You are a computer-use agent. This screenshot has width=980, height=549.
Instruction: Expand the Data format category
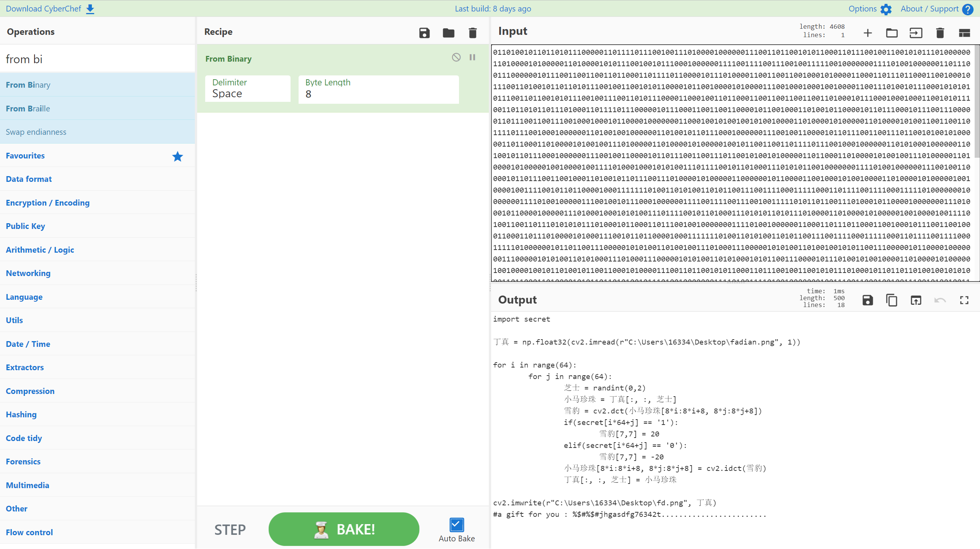tap(29, 179)
